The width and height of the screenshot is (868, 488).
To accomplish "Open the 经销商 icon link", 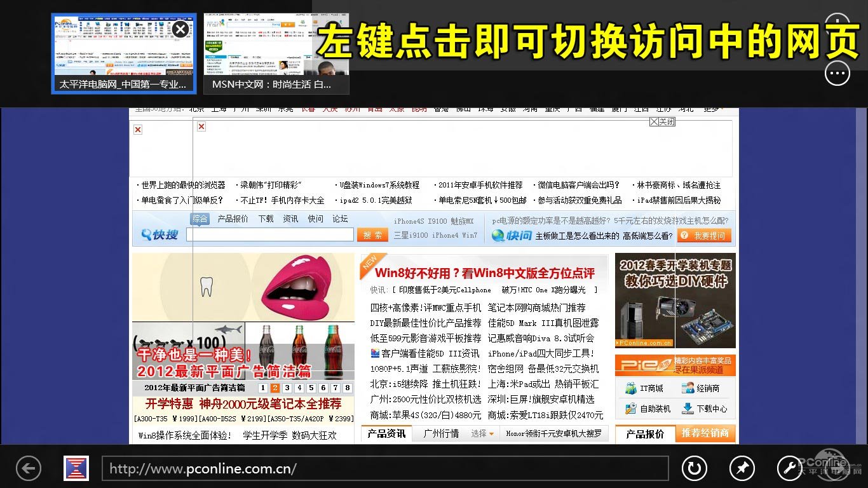I will pyautogui.click(x=700, y=388).
